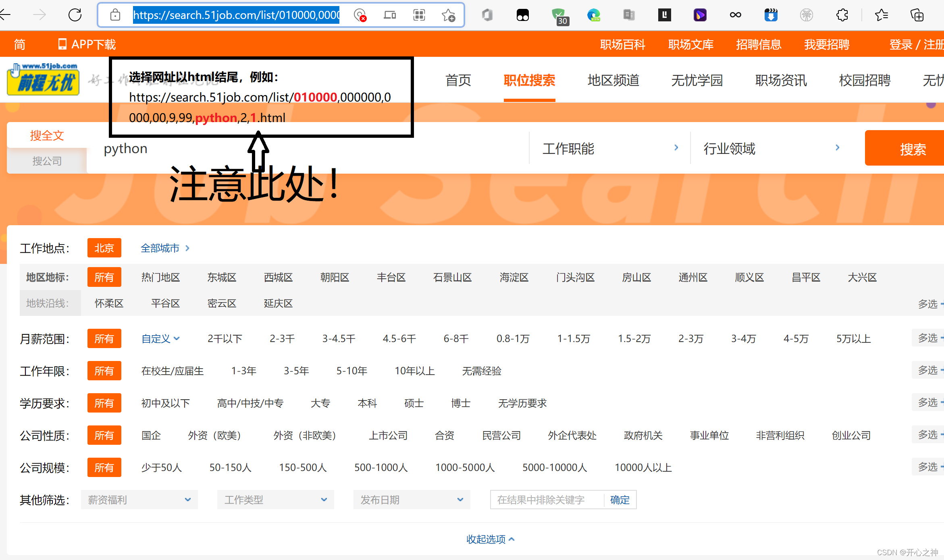Click the add to favorites star icon
944x560 pixels.
448,15
